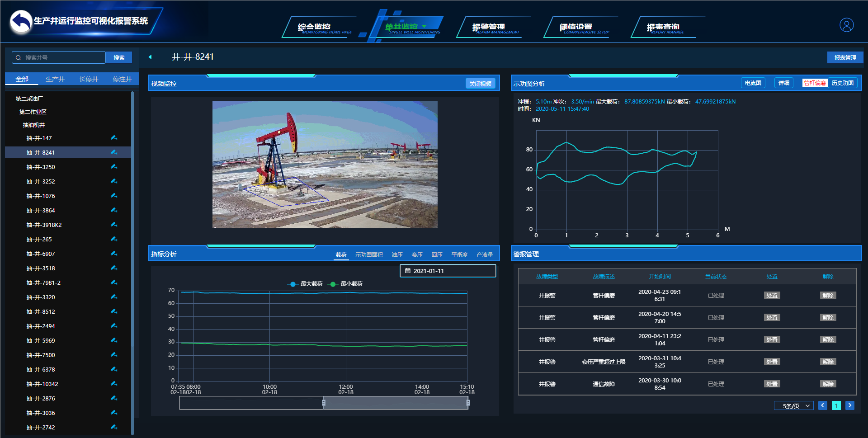The width and height of the screenshot is (868, 438).
Task: Show 示功图面积 indicator tab
Action: (369, 255)
